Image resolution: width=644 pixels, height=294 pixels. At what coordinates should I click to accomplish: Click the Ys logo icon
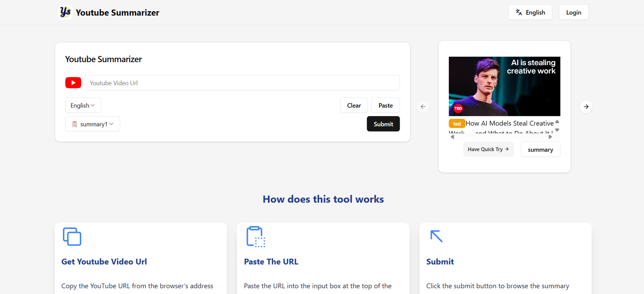click(65, 12)
